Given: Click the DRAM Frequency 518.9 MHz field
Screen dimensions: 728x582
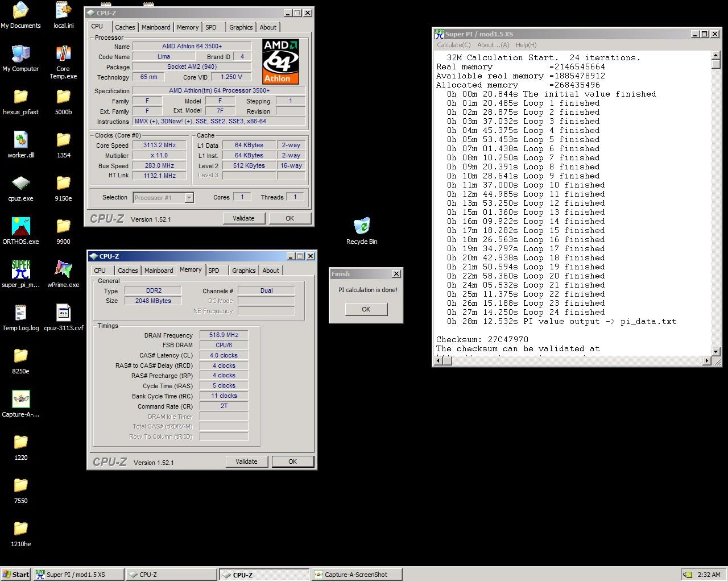Looking at the screenshot, I should (x=224, y=335).
